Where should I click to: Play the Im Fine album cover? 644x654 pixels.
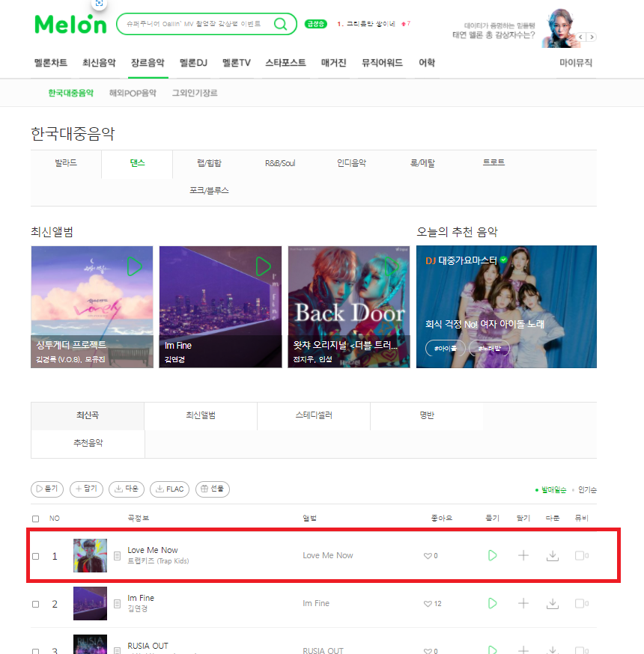(x=264, y=266)
